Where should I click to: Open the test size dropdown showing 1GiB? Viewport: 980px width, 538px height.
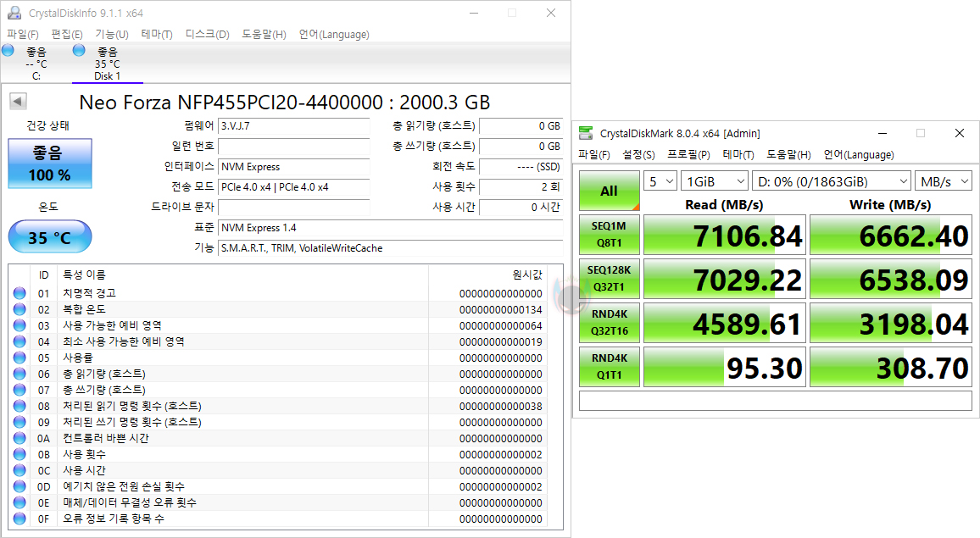[x=715, y=181]
